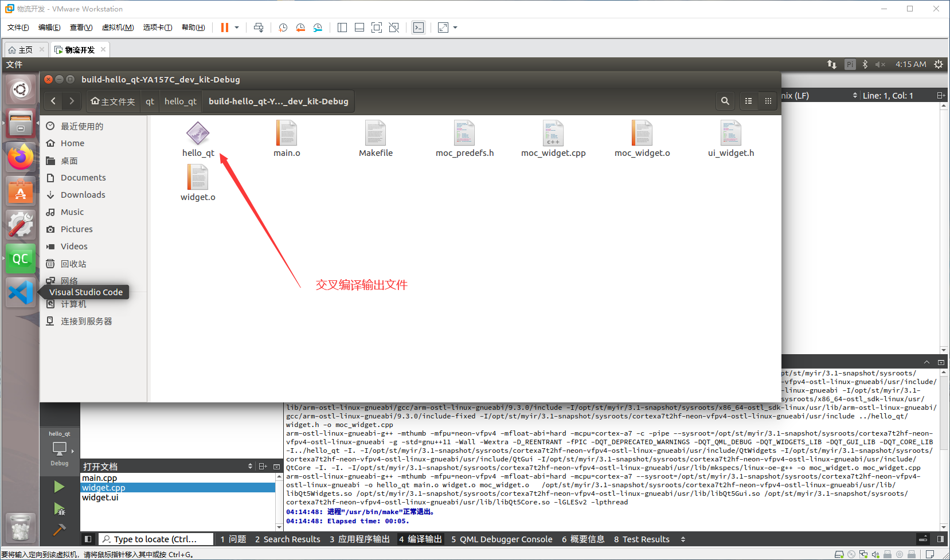
Task: Open the system session gear menu
Action: click(x=939, y=64)
